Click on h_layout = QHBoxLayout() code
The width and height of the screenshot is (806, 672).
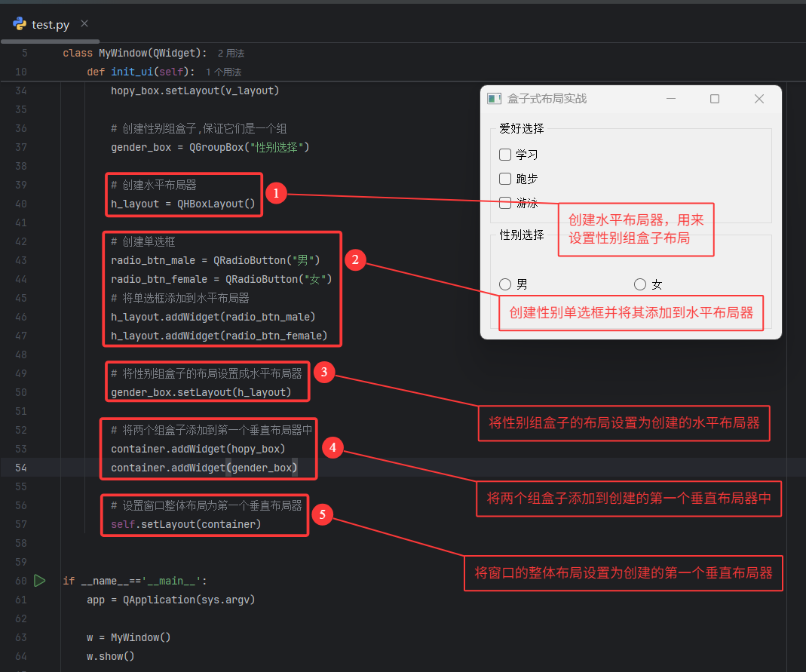click(x=183, y=204)
